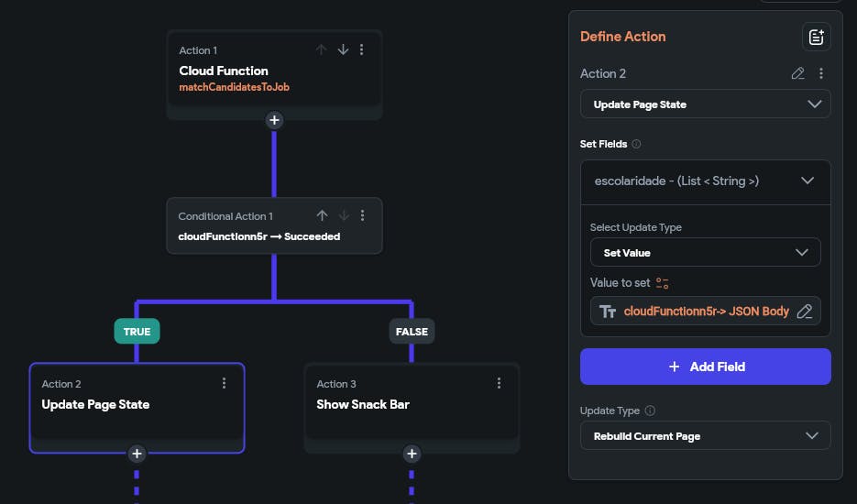Open Action 2 node three-dot menu
Viewport: 857px width, 504px height.
224,383
